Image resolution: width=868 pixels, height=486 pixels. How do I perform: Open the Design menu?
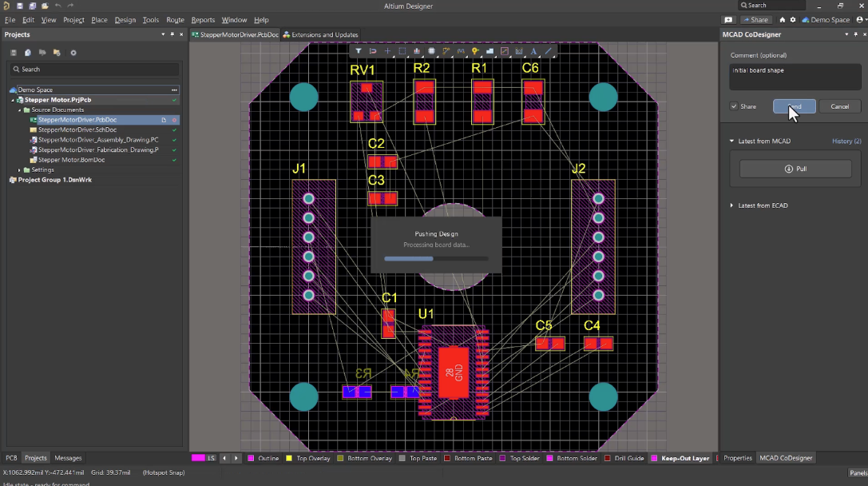tap(125, 19)
